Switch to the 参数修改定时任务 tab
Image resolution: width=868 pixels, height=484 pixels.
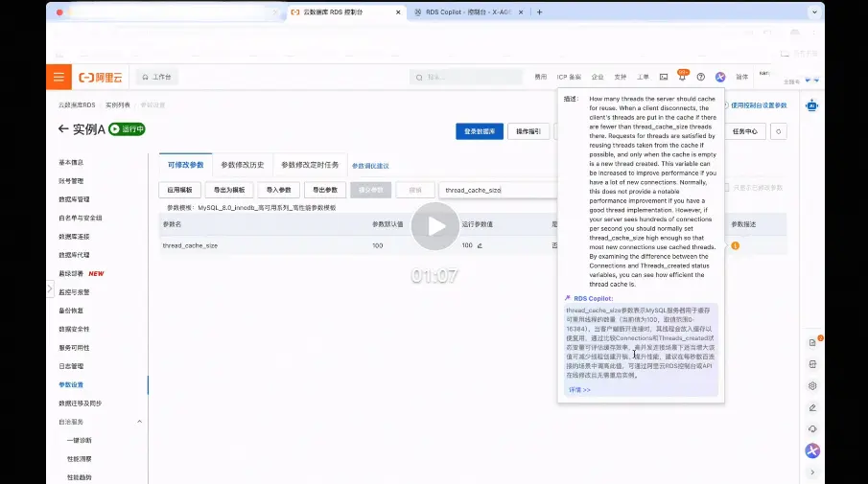click(x=310, y=165)
